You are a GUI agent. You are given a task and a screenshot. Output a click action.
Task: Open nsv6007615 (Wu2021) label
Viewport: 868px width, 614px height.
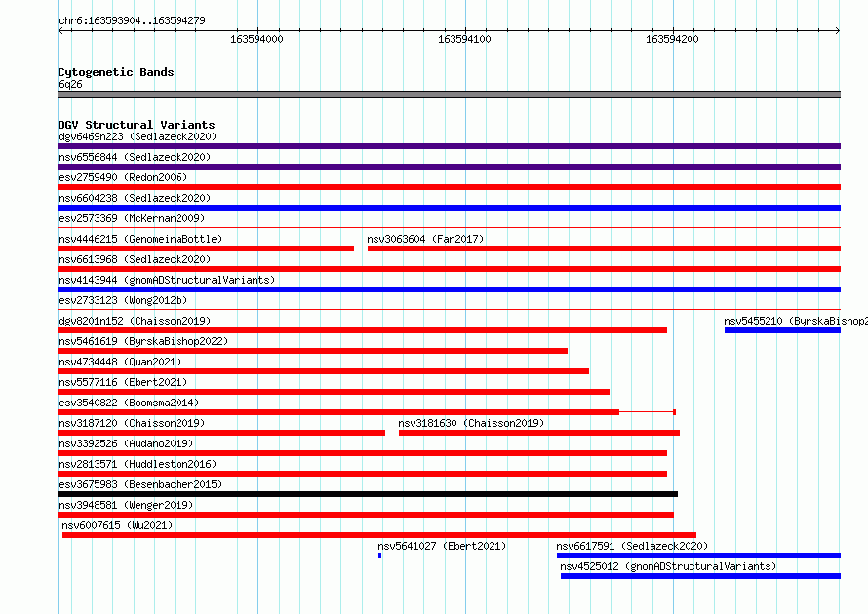coord(117,525)
